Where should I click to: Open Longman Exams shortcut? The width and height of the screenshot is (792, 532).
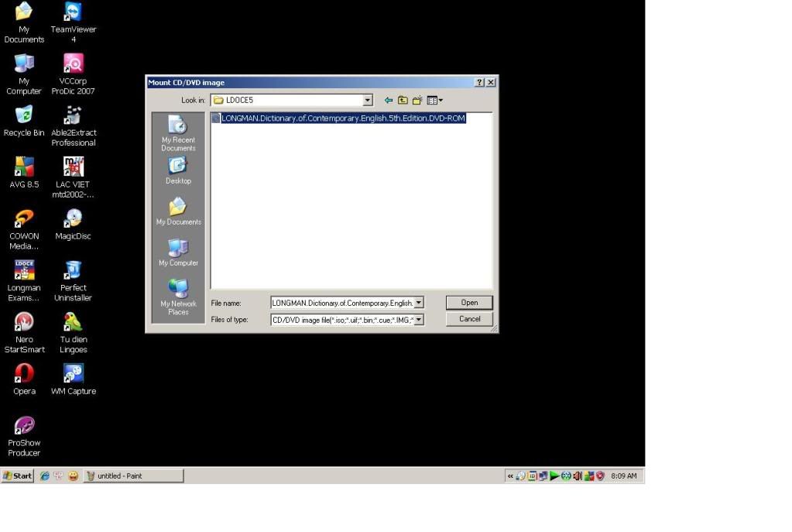click(x=24, y=281)
